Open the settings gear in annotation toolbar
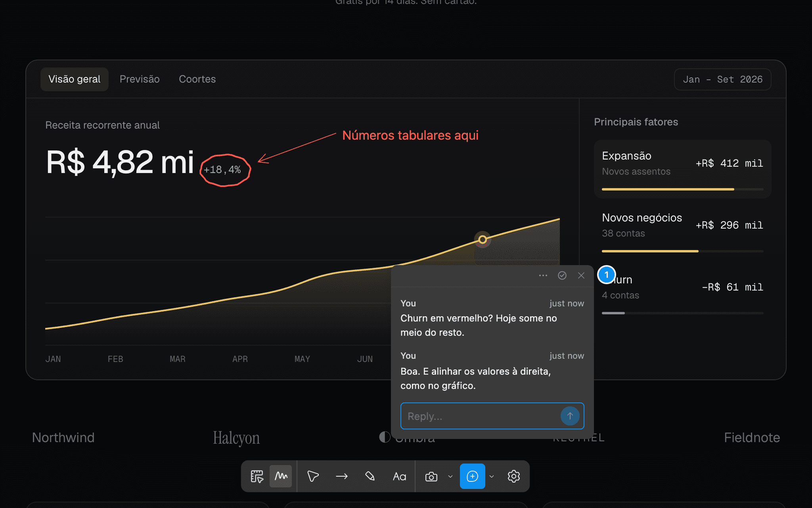 (513, 476)
